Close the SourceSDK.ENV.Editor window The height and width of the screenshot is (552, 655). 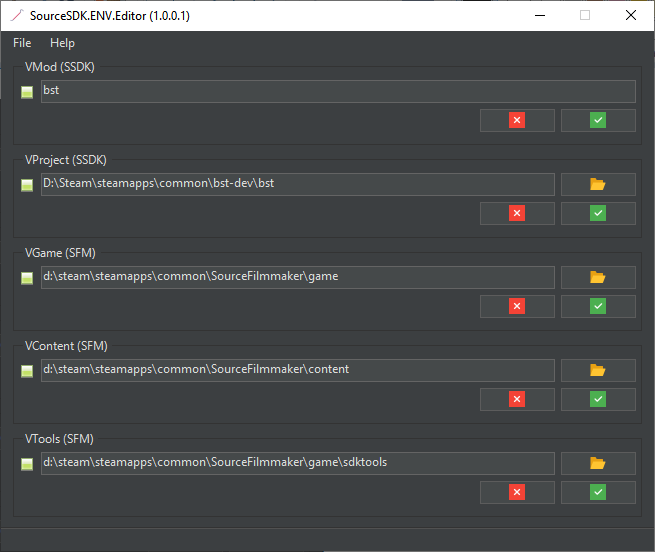click(x=631, y=15)
